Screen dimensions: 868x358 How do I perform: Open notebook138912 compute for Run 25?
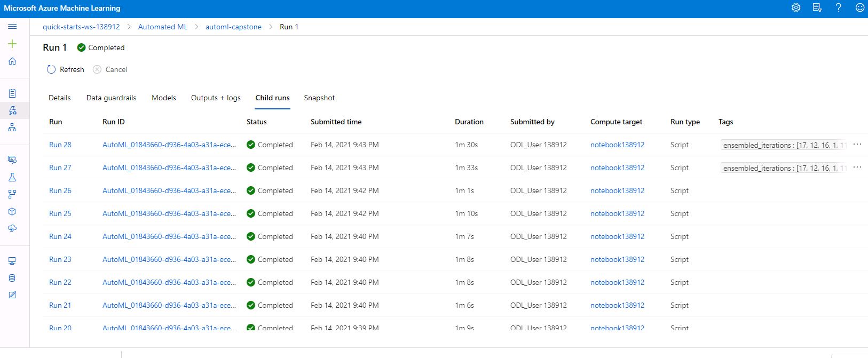click(617, 213)
